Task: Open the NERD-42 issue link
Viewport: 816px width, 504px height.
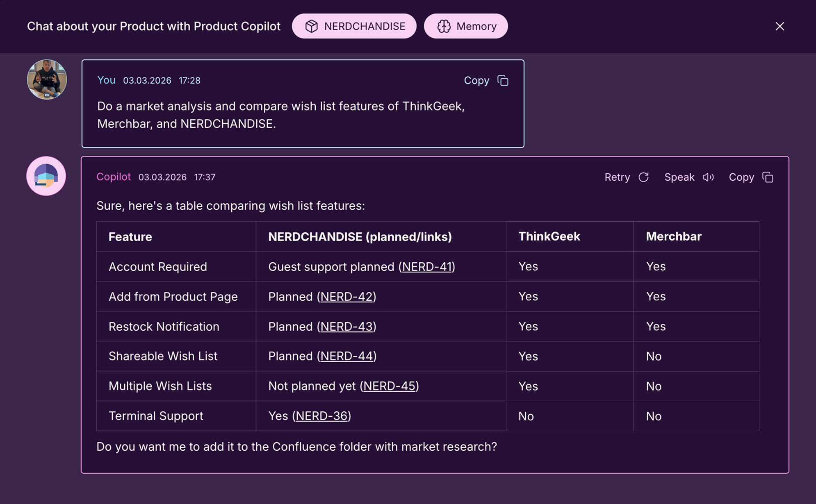Action: point(346,297)
